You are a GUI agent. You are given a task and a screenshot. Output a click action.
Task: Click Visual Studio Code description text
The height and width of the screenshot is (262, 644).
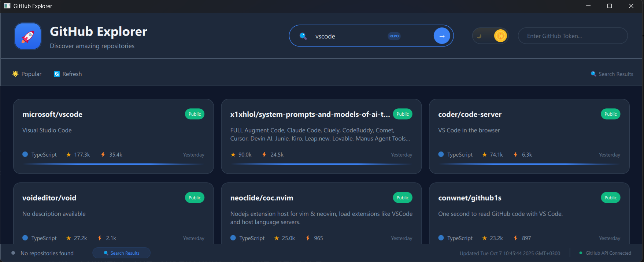click(47, 130)
